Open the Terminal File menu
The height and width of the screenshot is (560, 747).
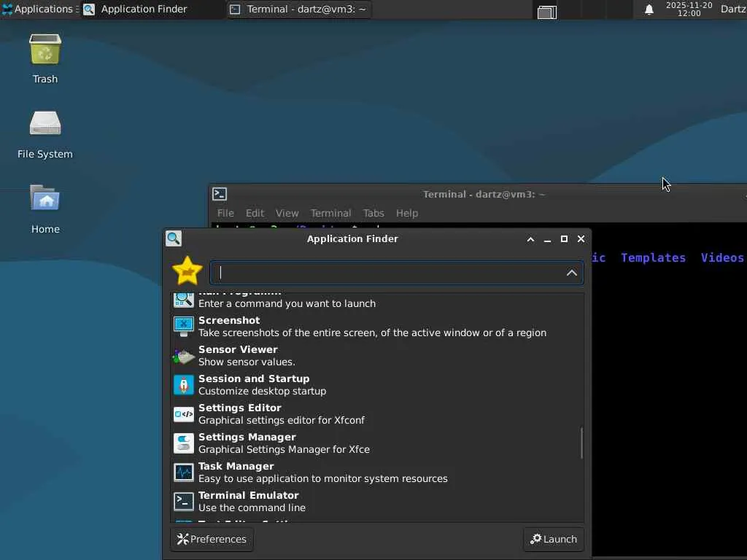pos(225,213)
